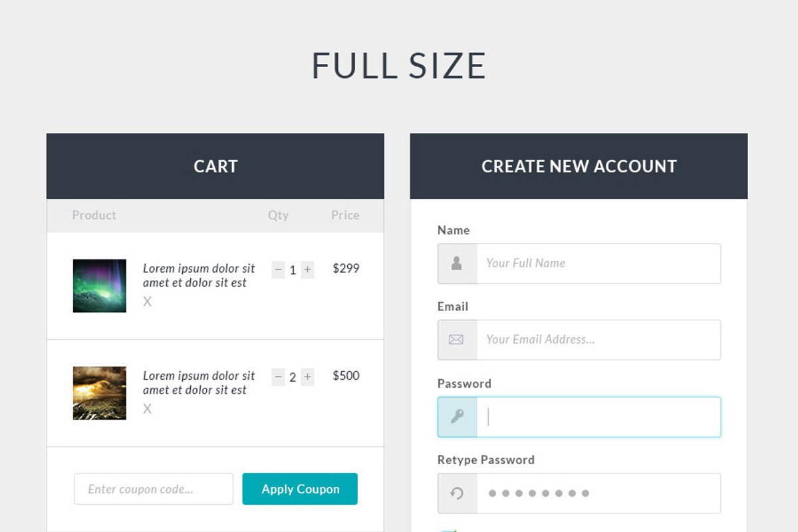Image resolution: width=798 pixels, height=532 pixels.
Task: Click the envelope icon in the Email field
Action: click(456, 339)
